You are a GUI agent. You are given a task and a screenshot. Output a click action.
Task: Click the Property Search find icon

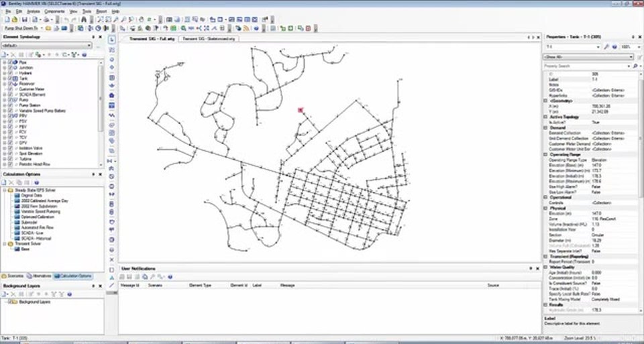tap(635, 66)
